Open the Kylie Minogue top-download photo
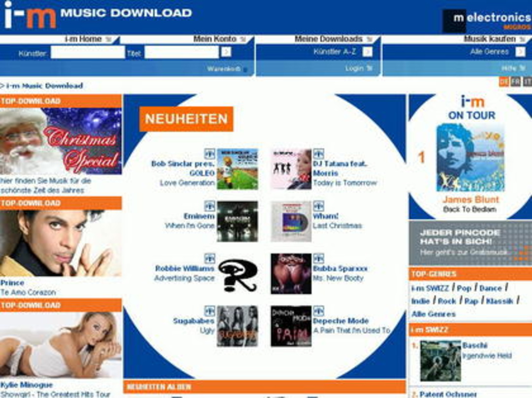Screen dimensions: 532x398 [61, 345]
